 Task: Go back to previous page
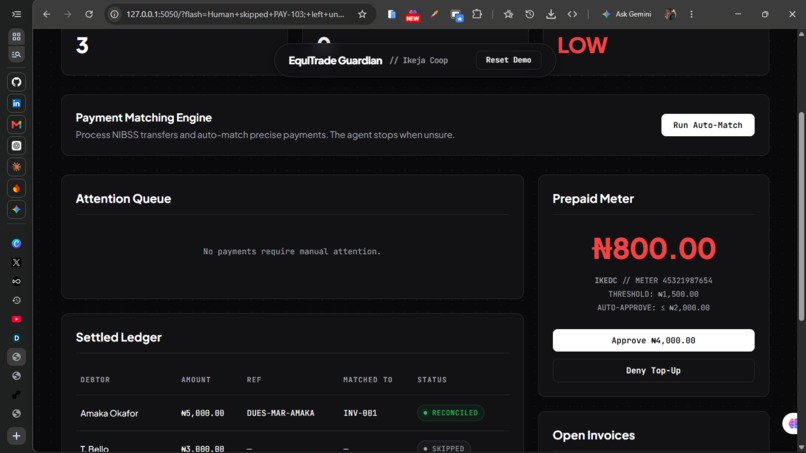(x=47, y=14)
